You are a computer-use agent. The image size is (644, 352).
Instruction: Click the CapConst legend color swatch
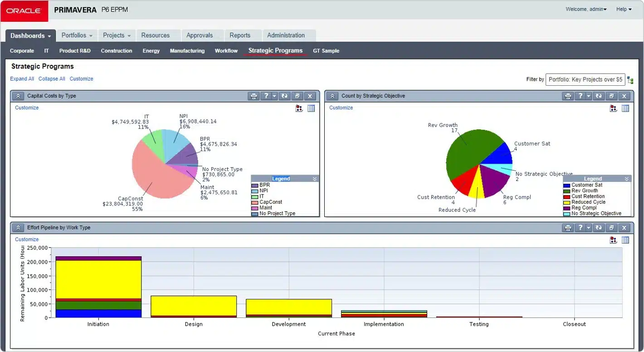pos(255,202)
